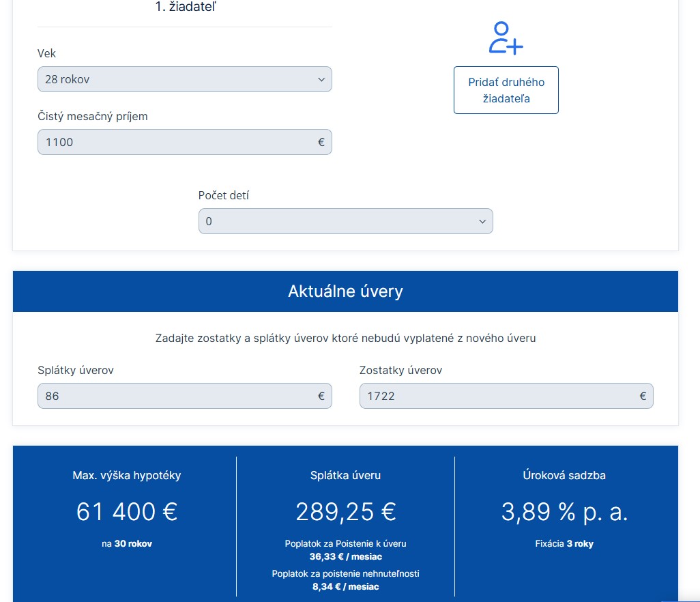Click the euro symbol in the net income field
This screenshot has height=602, width=700.
[x=321, y=142]
